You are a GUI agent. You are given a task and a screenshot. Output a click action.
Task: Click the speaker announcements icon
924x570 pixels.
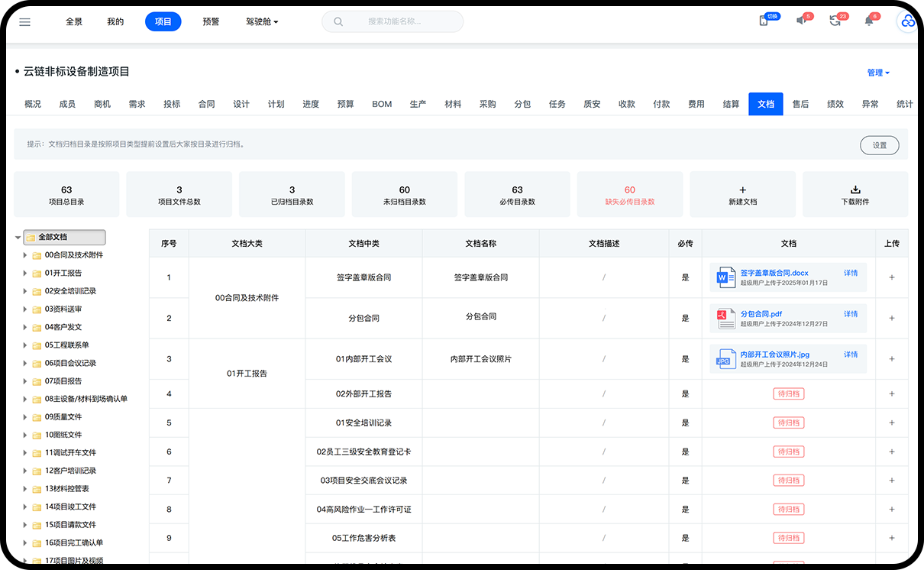point(801,21)
